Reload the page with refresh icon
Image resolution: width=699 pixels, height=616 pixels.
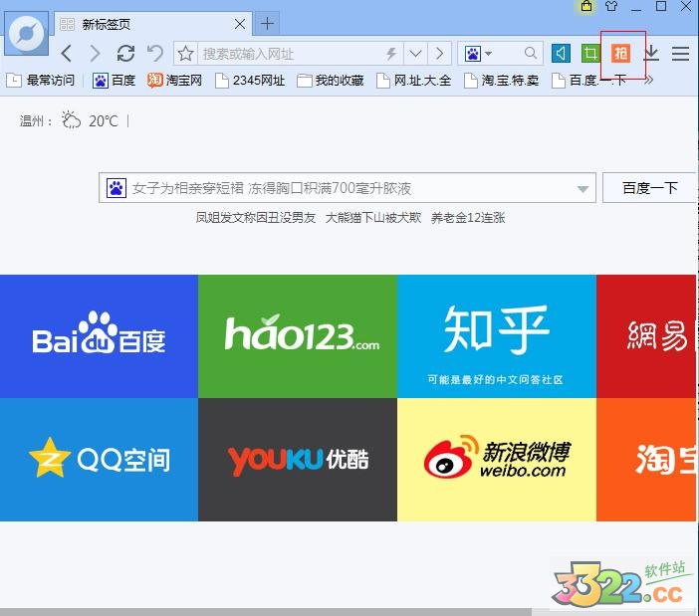(125, 54)
